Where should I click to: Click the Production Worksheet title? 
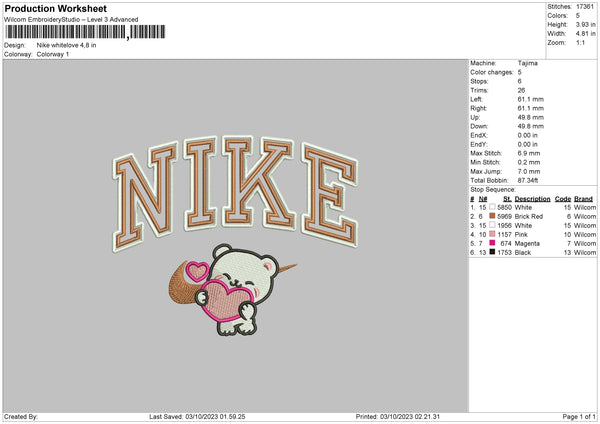55,9
